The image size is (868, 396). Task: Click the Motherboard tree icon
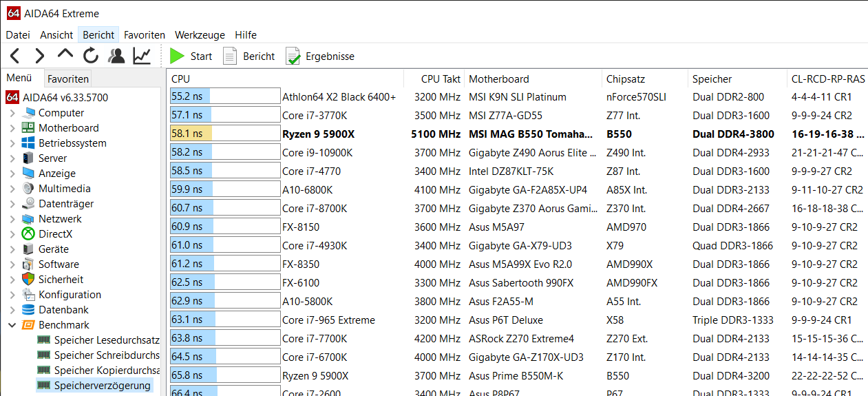click(x=28, y=128)
